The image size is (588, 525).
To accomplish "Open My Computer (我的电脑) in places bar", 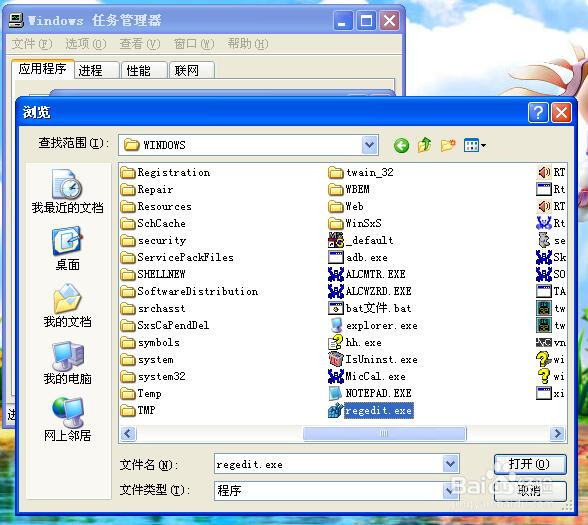I will click(67, 362).
